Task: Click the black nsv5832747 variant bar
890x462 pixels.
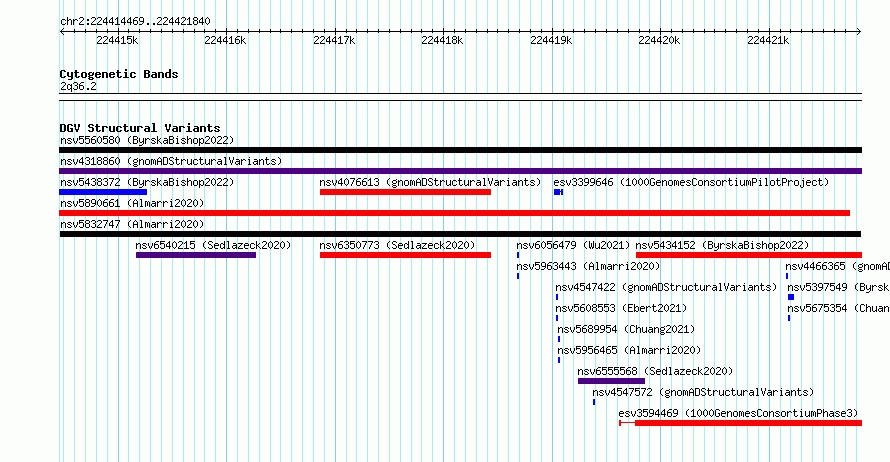Action: (460, 234)
